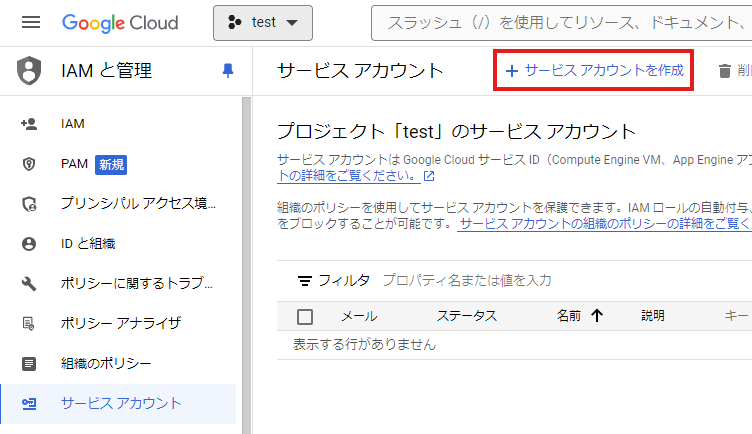Viewport: 752px width, 434px height.
Task: Click the search bar for resources and documents
Action: click(x=561, y=23)
